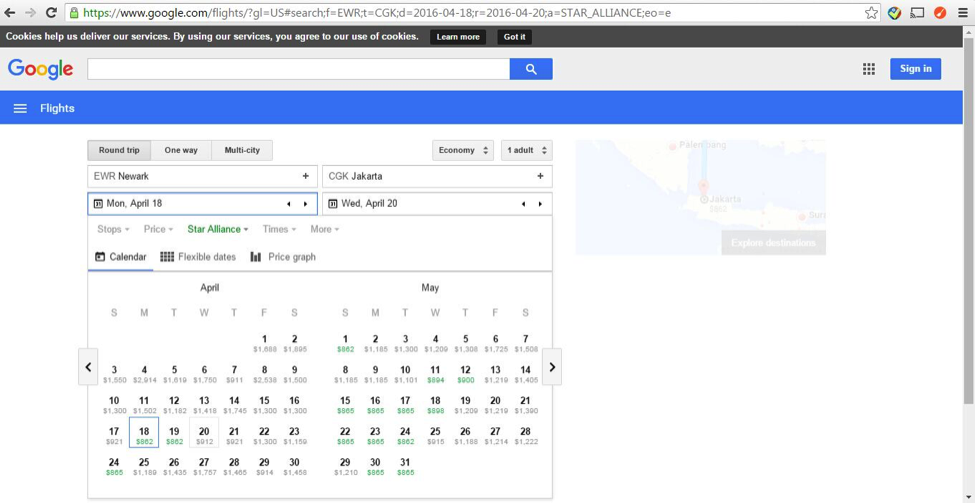Move departure date one day later

pyautogui.click(x=305, y=204)
